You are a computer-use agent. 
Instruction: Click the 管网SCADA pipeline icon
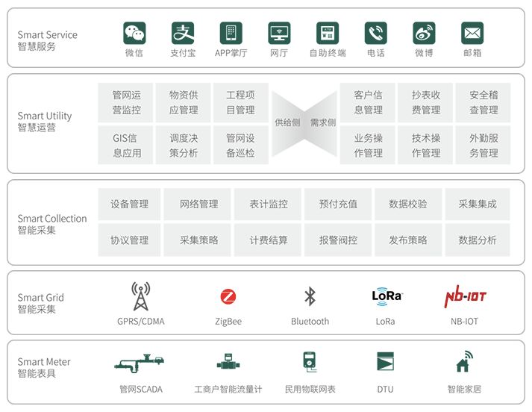coord(140,363)
